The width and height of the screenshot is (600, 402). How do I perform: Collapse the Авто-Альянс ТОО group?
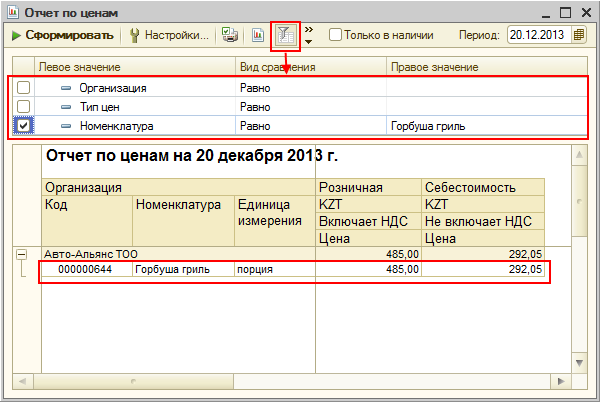click(x=22, y=255)
